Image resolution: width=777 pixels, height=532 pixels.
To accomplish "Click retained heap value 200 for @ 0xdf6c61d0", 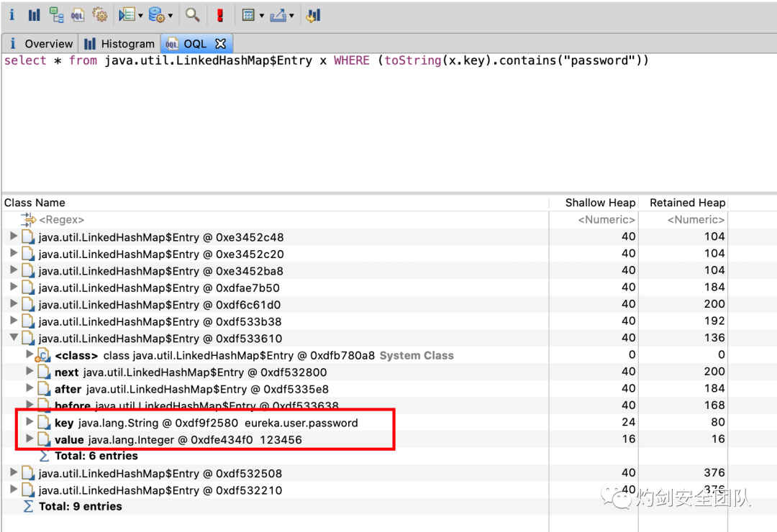I will click(714, 304).
